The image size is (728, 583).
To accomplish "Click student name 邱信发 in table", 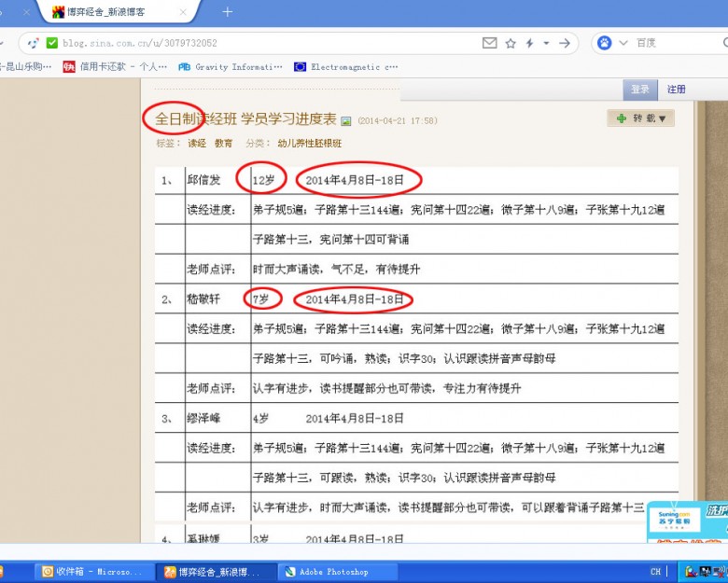I will 203,180.
